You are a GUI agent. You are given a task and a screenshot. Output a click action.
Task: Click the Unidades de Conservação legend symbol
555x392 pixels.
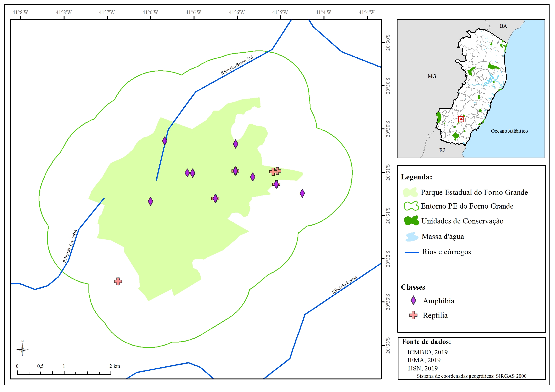412,221
